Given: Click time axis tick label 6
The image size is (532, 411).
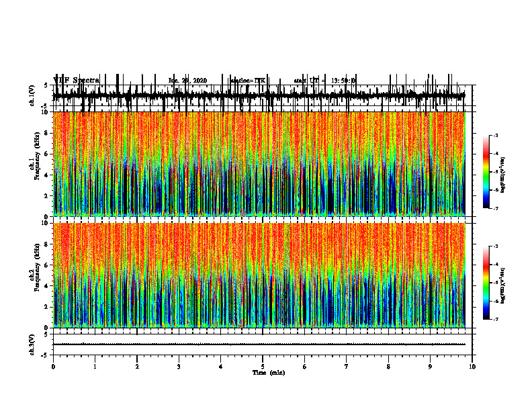Looking at the screenshot, I should tap(305, 367).
